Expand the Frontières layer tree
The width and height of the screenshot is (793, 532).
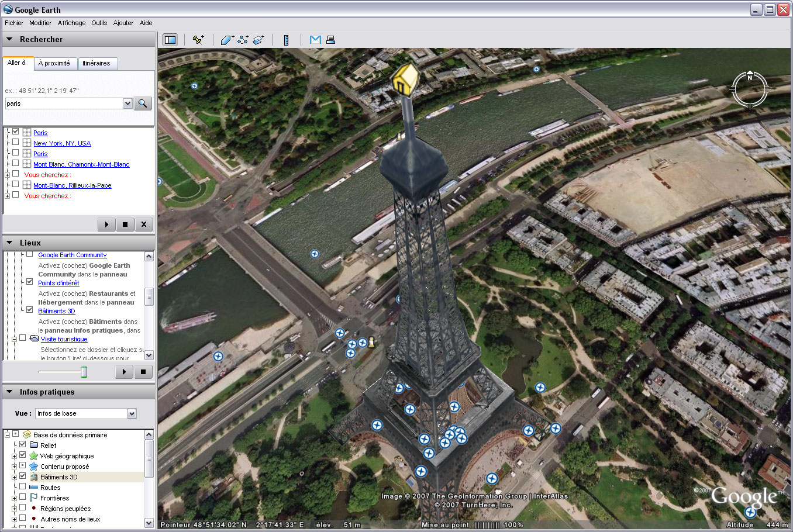pos(15,499)
